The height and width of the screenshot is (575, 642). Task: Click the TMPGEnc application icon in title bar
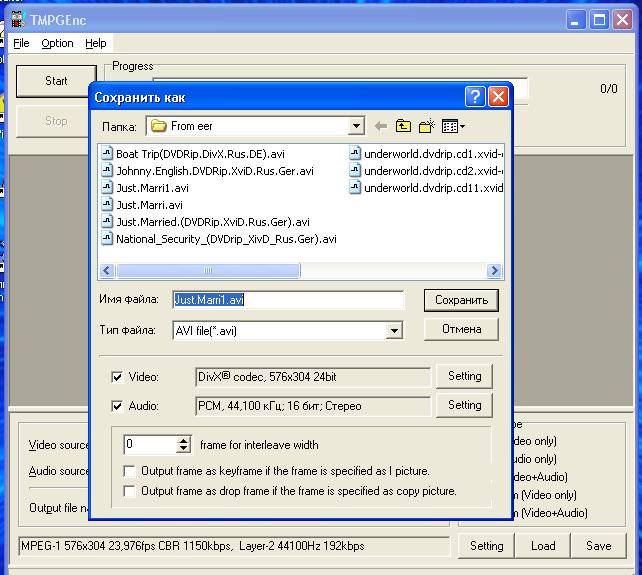coord(18,20)
